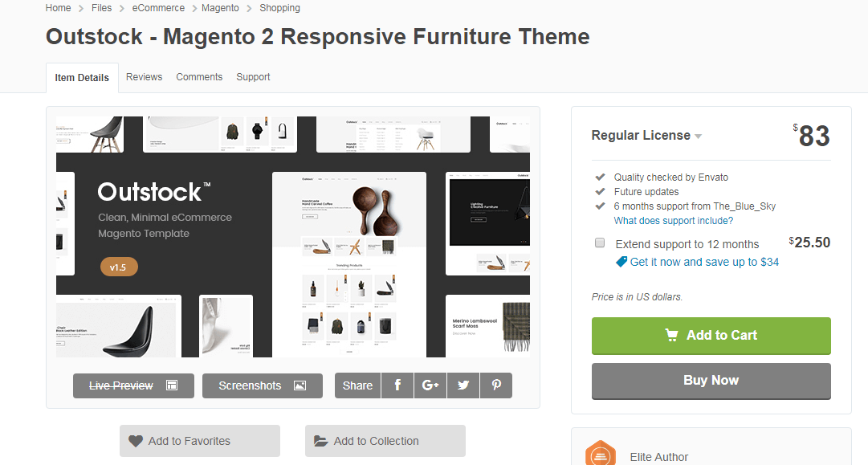
Task: Click the 'Elite Author' text
Action: click(x=658, y=457)
